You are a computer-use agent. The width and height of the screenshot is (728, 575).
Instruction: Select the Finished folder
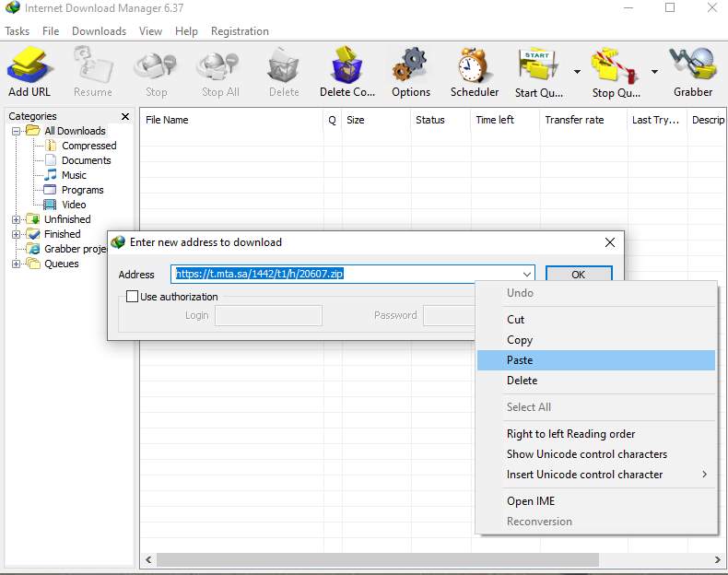[x=63, y=234]
